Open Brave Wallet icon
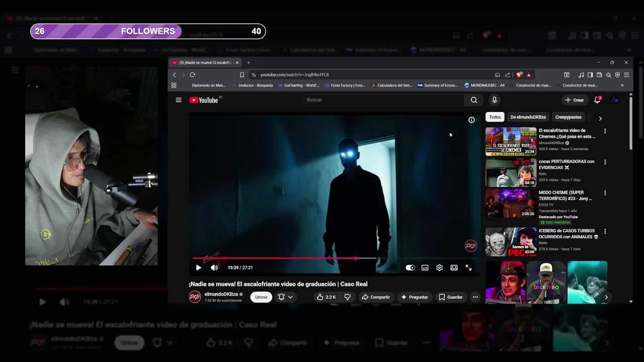Viewport: 644px width, 362px height. pyautogui.click(x=599, y=75)
